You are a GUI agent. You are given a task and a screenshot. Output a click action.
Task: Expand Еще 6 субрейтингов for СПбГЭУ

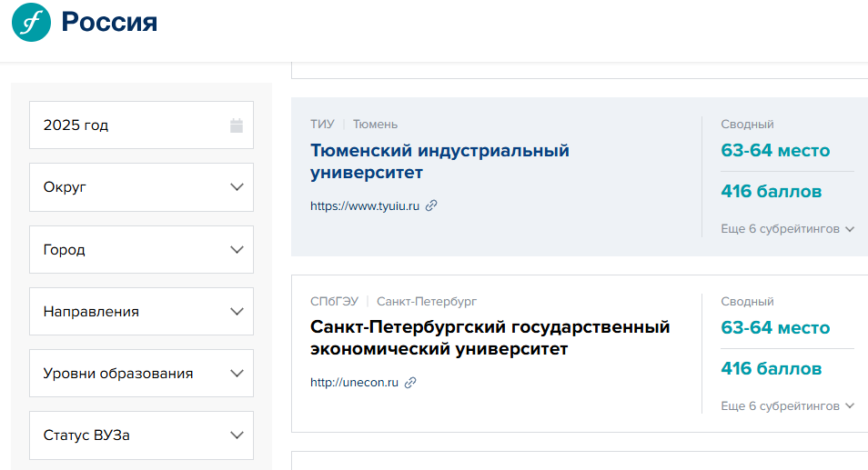[787, 406]
